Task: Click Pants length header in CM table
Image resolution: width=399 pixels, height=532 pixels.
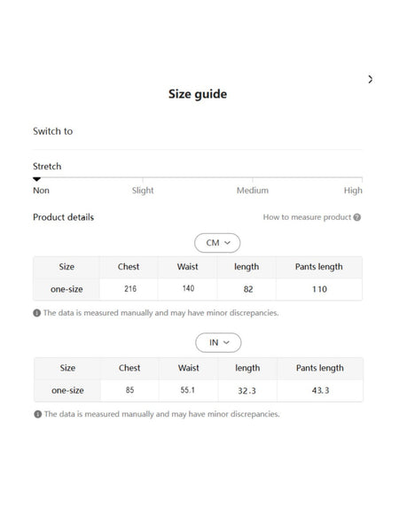Action: click(319, 267)
